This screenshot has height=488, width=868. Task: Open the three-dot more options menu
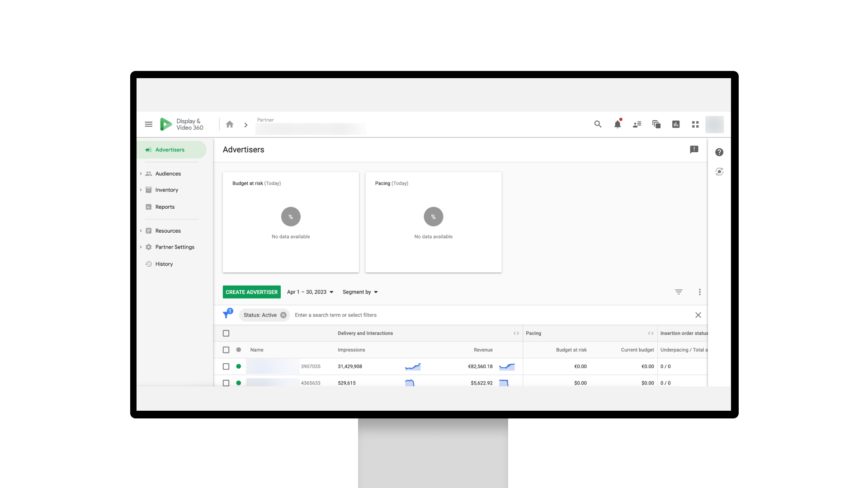[x=699, y=292]
